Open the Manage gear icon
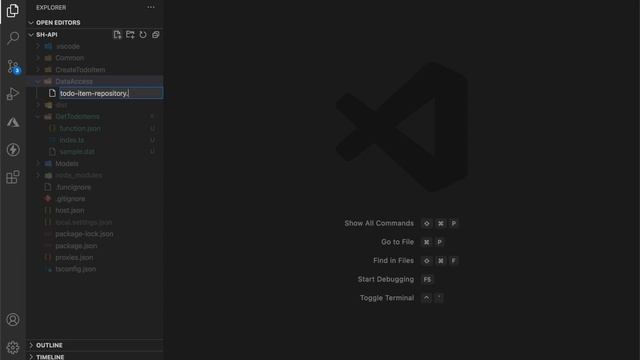 [13, 347]
